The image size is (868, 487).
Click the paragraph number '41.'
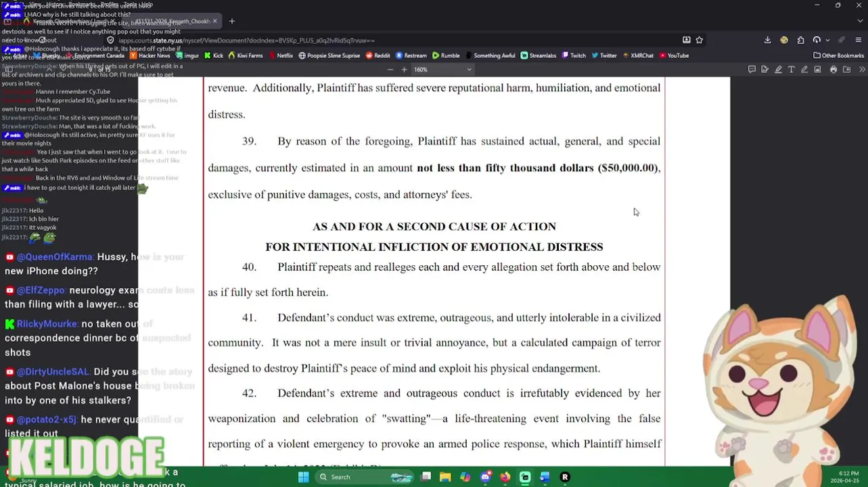249,318
